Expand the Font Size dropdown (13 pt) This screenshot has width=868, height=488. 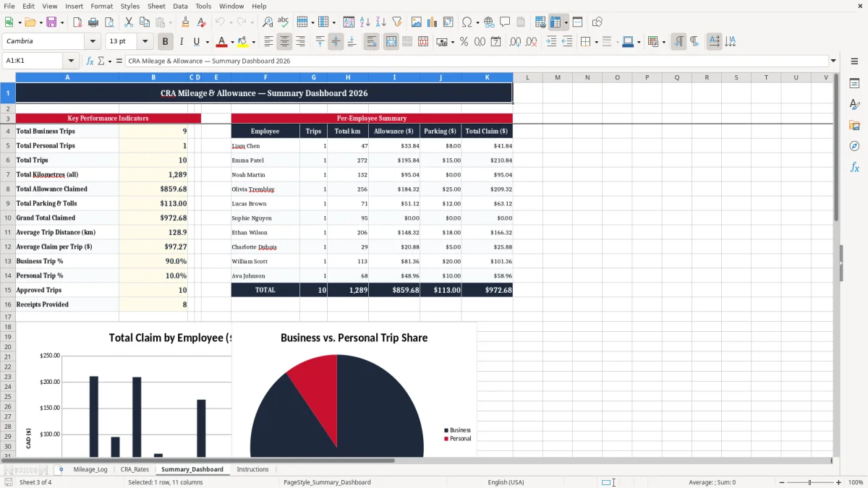(x=145, y=41)
